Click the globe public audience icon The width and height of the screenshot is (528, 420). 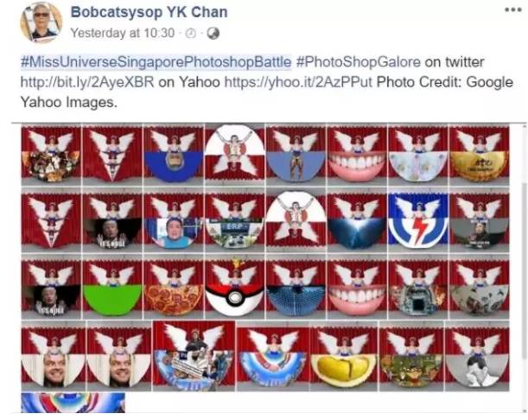[x=213, y=33]
